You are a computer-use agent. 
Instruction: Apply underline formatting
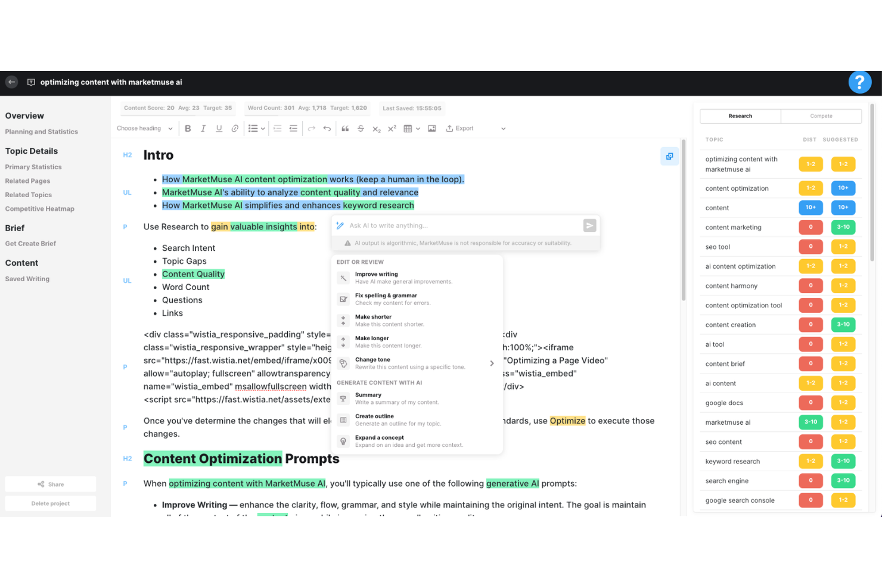[x=219, y=128]
